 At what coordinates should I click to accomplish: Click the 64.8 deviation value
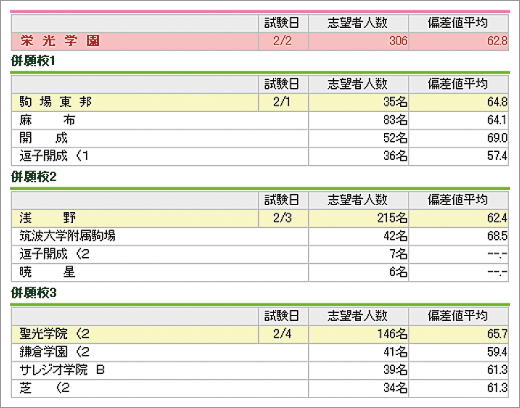pyautogui.click(x=497, y=102)
